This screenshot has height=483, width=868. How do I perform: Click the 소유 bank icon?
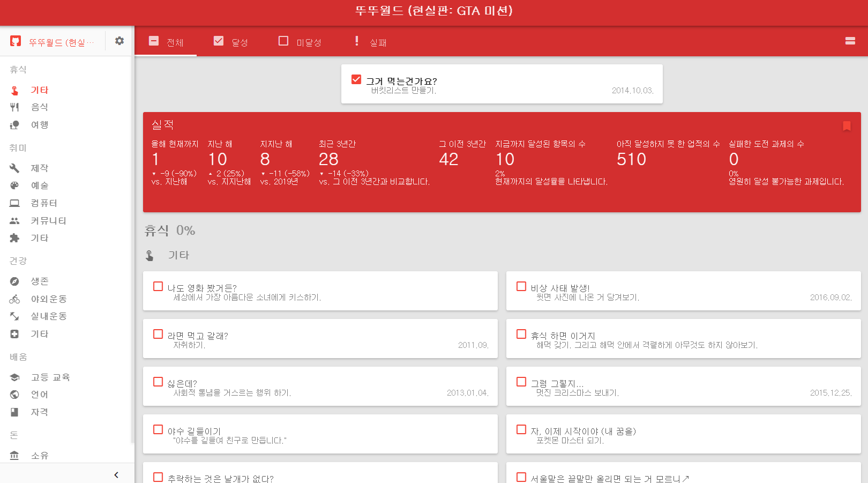point(14,456)
